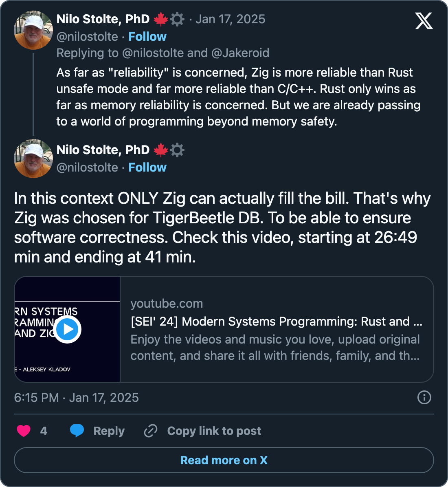Image resolution: width=448 pixels, height=487 pixels.
Task: Play the YouTube video preview
Action: tap(67, 329)
